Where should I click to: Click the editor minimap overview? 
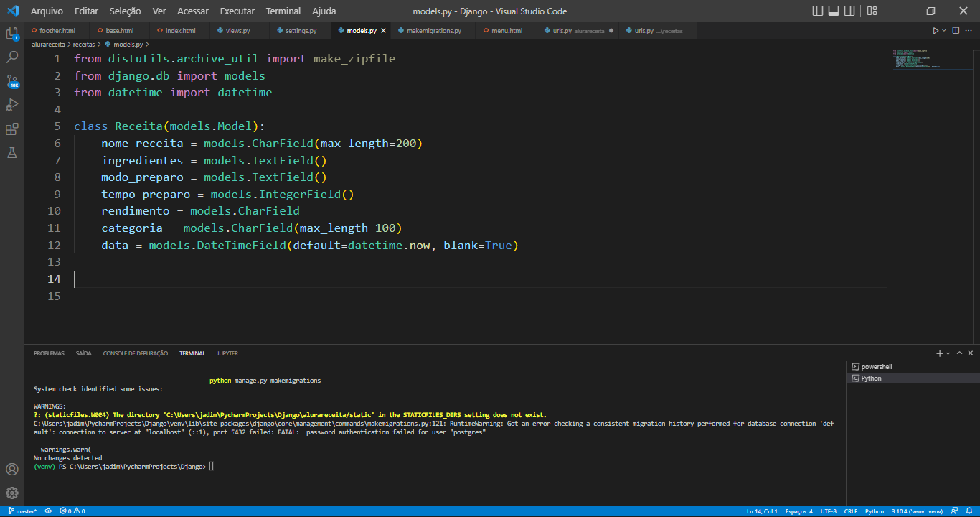coord(933,60)
